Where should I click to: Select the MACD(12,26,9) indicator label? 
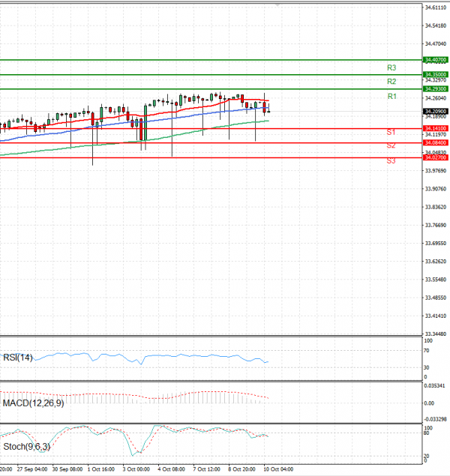(34, 403)
